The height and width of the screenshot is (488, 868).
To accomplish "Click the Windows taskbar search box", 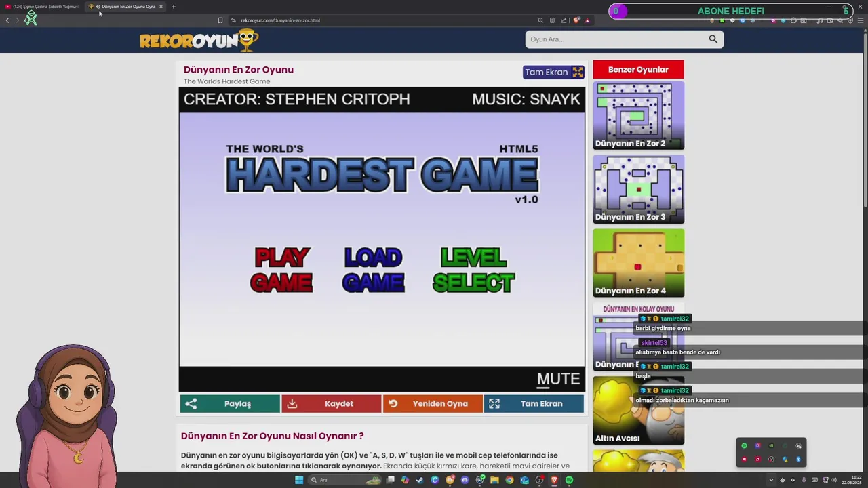I will (x=344, y=480).
